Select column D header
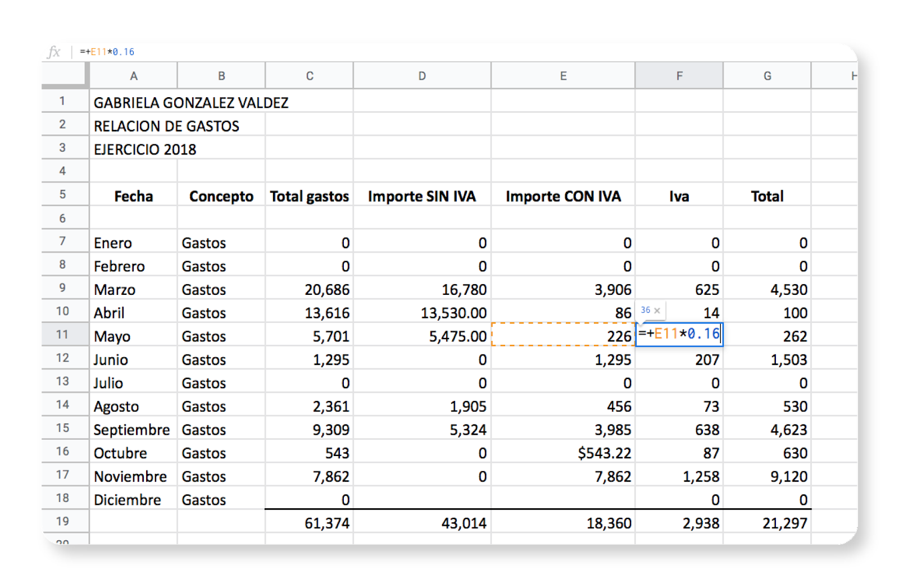Screen dimensions: 899x588 (422, 76)
